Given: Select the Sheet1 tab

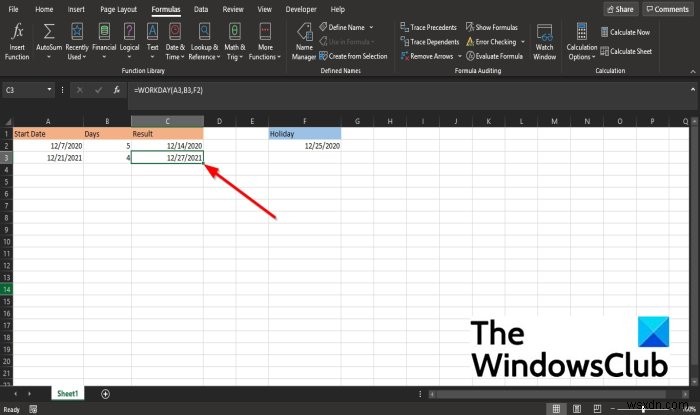Looking at the screenshot, I should click(67, 394).
